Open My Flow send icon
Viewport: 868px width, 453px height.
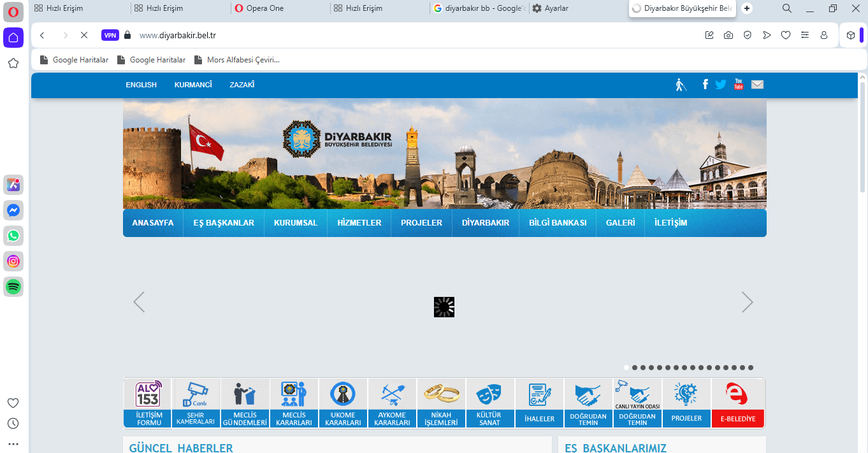click(x=767, y=36)
